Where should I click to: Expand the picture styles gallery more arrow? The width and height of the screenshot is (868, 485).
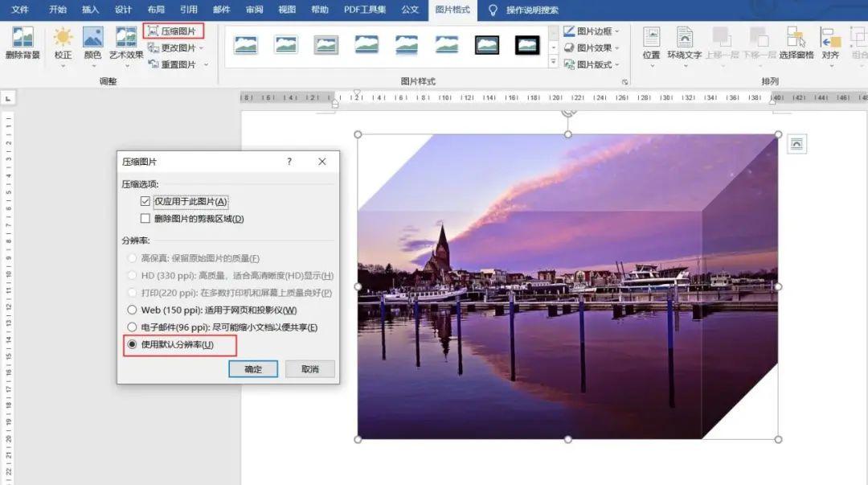pyautogui.click(x=553, y=61)
